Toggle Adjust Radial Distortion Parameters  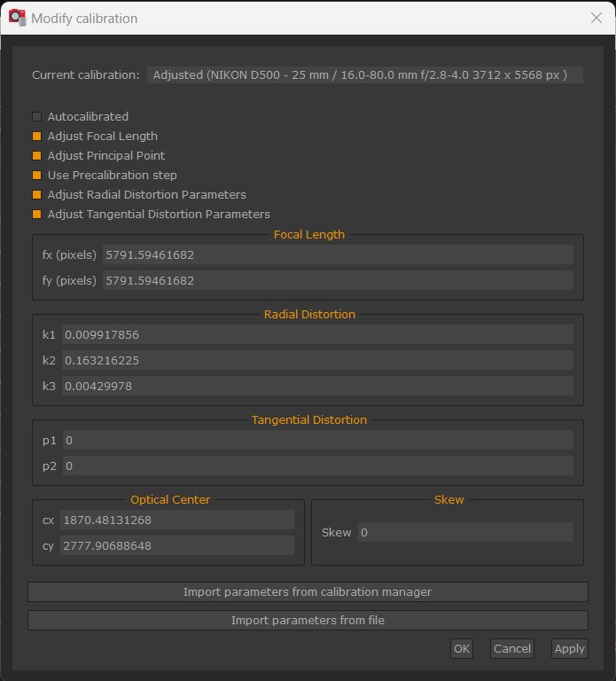37,194
